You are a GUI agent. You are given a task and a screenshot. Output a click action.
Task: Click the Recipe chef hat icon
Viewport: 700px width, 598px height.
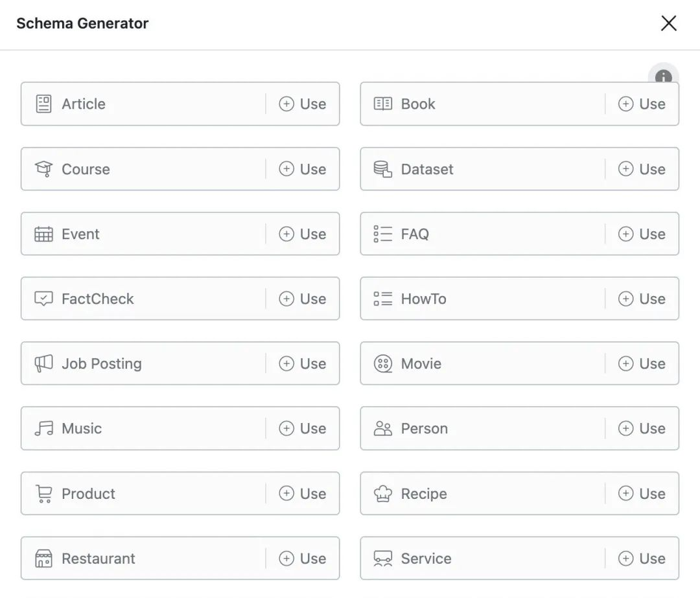coord(382,494)
